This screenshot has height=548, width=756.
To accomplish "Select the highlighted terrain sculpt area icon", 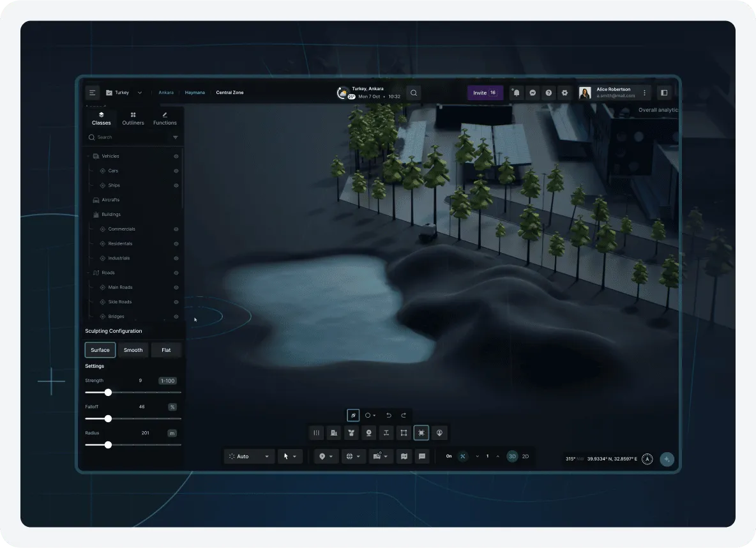I will click(421, 432).
